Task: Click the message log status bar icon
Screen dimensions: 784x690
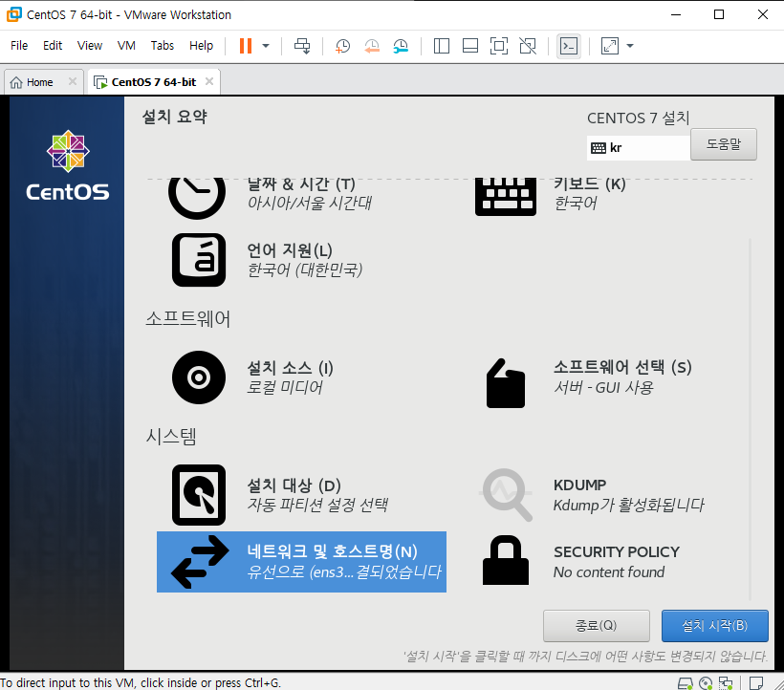Action: (756, 683)
